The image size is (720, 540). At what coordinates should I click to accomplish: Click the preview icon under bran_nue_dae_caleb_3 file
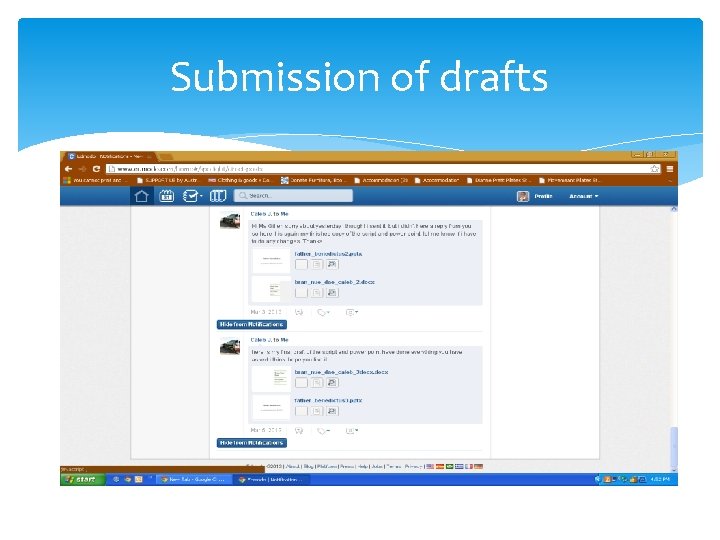[332, 383]
